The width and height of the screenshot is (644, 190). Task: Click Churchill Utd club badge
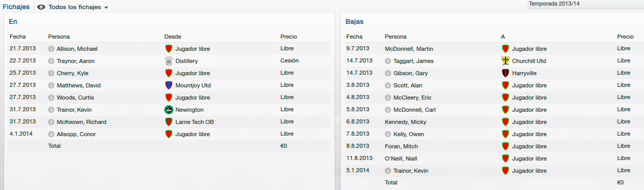point(505,61)
